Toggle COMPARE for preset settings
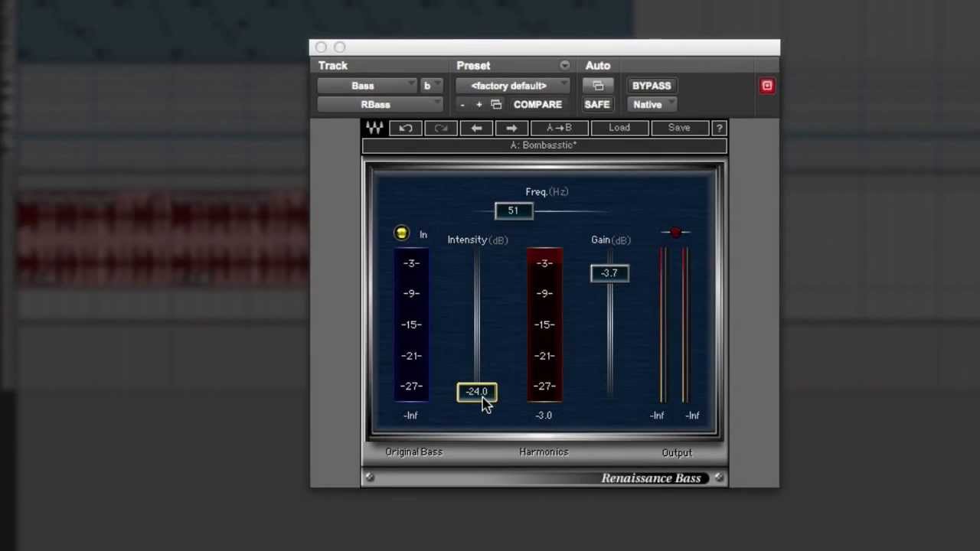The width and height of the screenshot is (980, 551). coord(537,105)
